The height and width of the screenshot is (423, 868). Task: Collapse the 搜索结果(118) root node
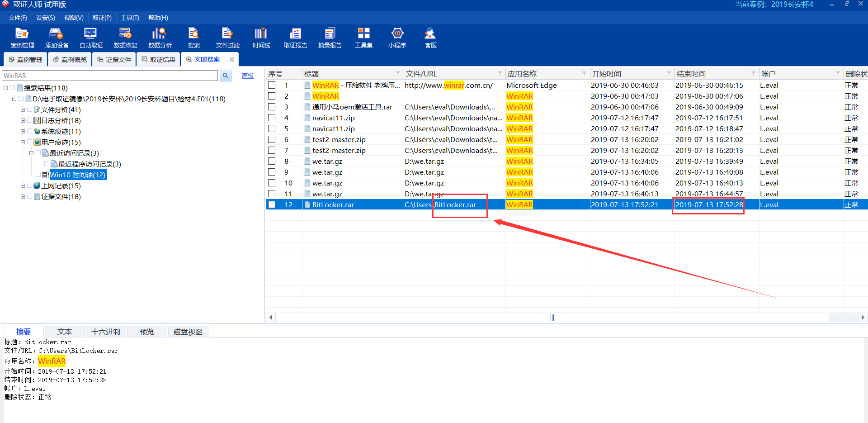[x=5, y=88]
